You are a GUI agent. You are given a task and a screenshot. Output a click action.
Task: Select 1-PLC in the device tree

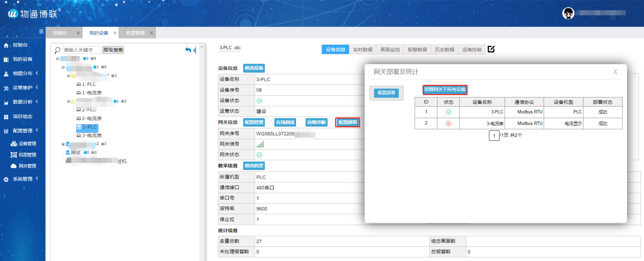click(89, 84)
